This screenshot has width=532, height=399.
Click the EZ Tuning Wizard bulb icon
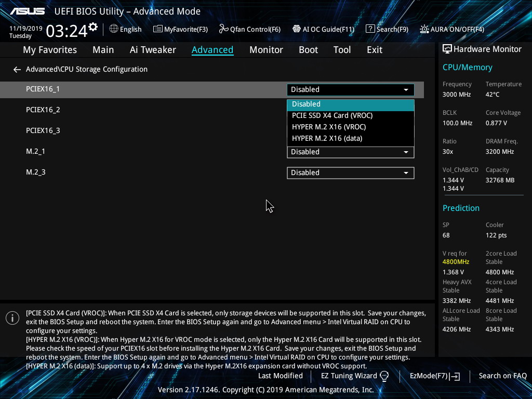point(384,376)
